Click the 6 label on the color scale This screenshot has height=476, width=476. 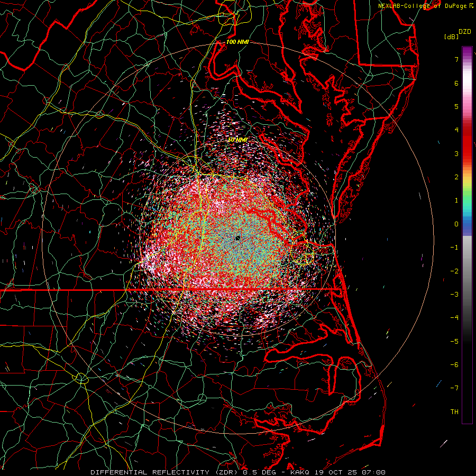456,83
